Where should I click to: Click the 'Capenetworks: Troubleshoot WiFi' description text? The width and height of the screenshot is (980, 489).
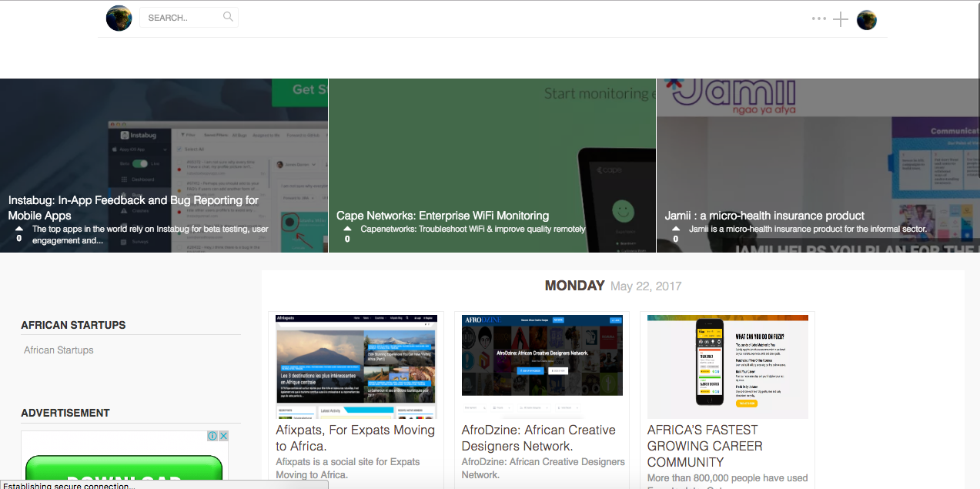pos(473,229)
